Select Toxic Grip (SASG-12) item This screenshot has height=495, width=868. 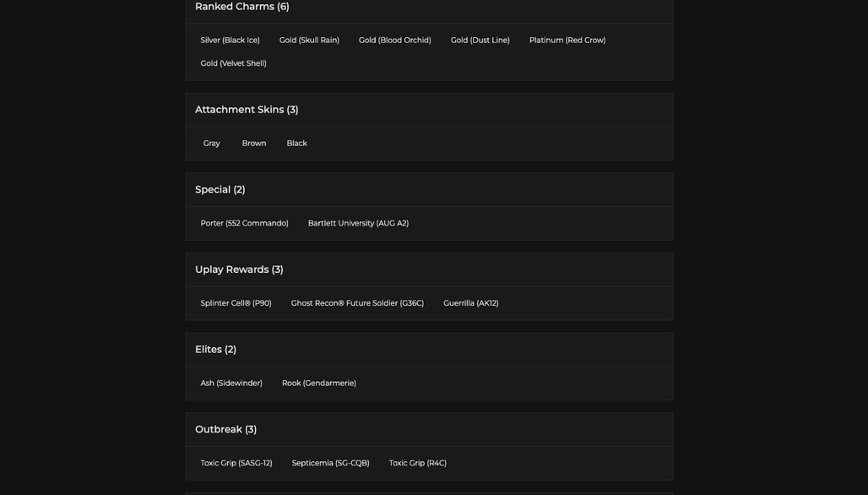tap(236, 463)
